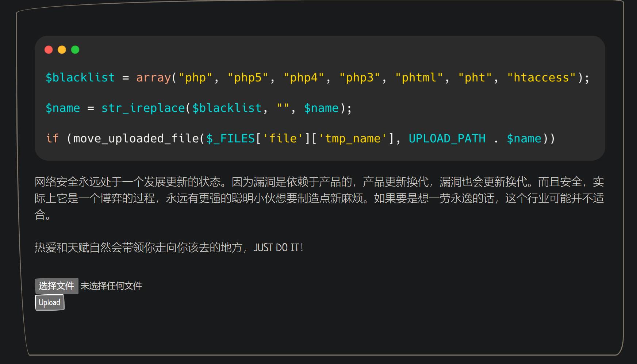Click the line 热爱和天赋自然会带领你

pos(169,248)
